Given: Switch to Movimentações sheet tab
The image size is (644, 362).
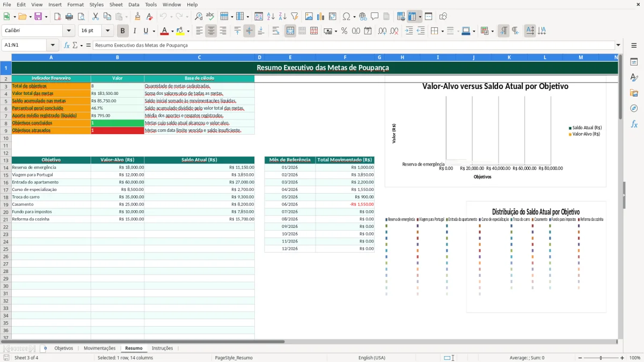Looking at the screenshot, I should coord(99,348).
